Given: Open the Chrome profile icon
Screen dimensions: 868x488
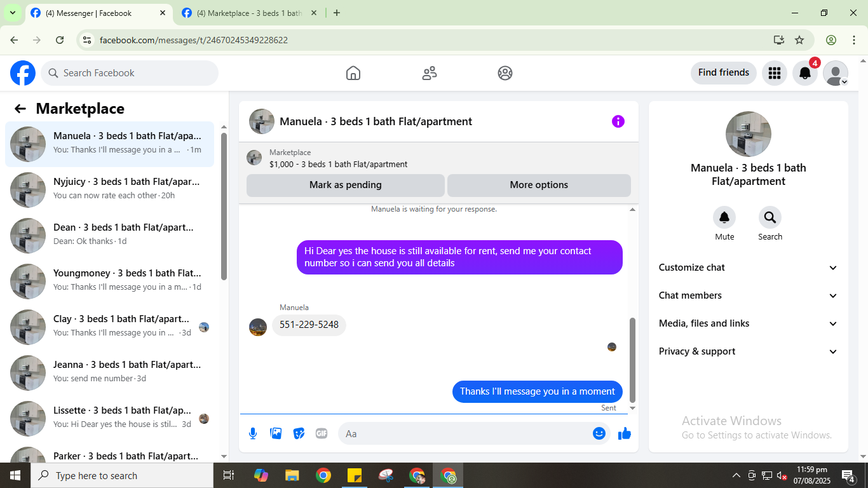Looking at the screenshot, I should coord(831,40).
